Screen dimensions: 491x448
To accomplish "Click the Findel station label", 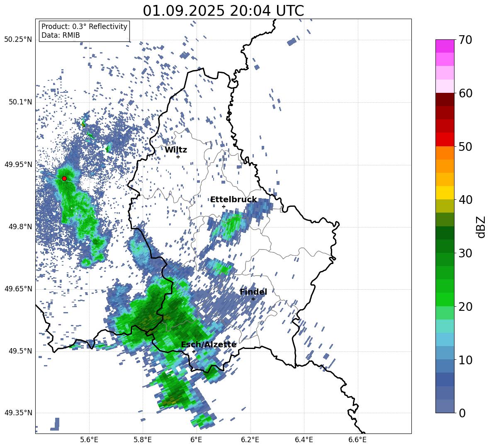I will tap(253, 292).
